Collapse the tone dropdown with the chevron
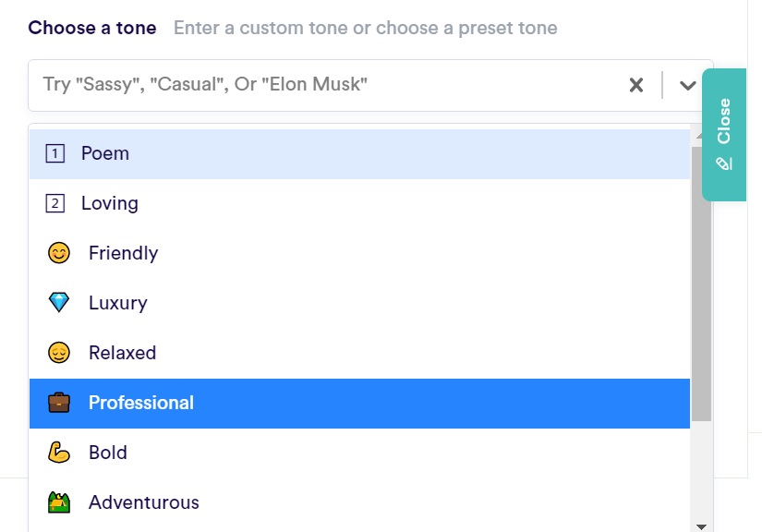This screenshot has width=762, height=532. [687, 85]
